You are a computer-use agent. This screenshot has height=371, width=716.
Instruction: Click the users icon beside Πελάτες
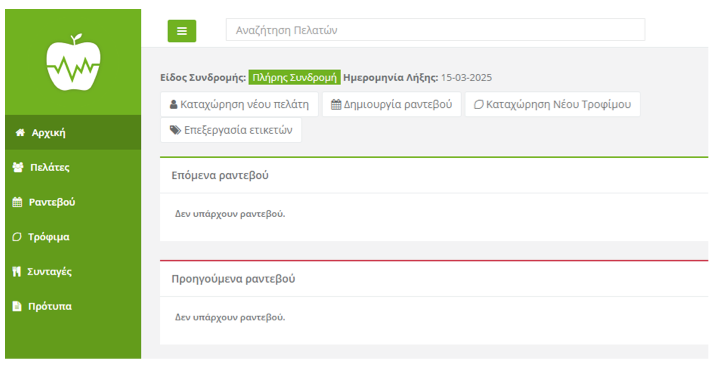[x=18, y=167]
